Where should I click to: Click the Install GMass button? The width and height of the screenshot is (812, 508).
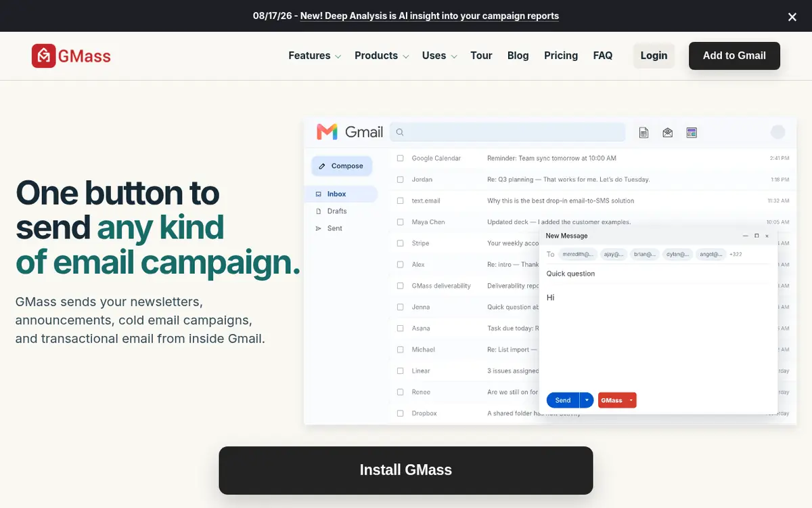pos(406,470)
